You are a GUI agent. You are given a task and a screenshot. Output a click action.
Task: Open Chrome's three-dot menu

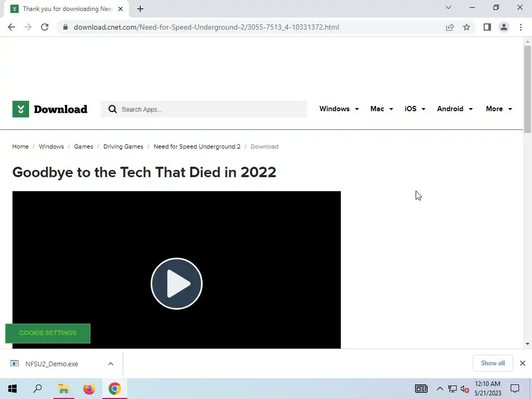pyautogui.click(x=521, y=27)
